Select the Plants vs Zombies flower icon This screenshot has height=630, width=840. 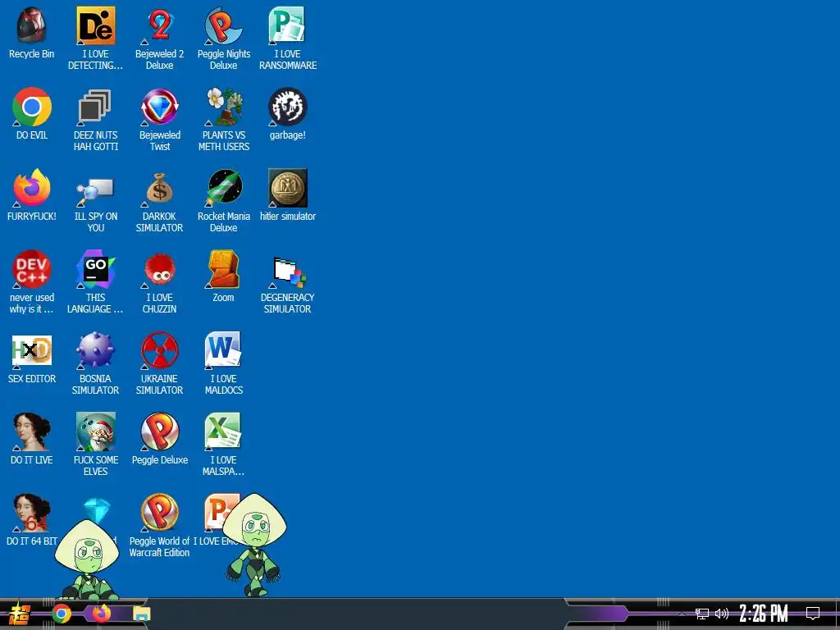223,107
